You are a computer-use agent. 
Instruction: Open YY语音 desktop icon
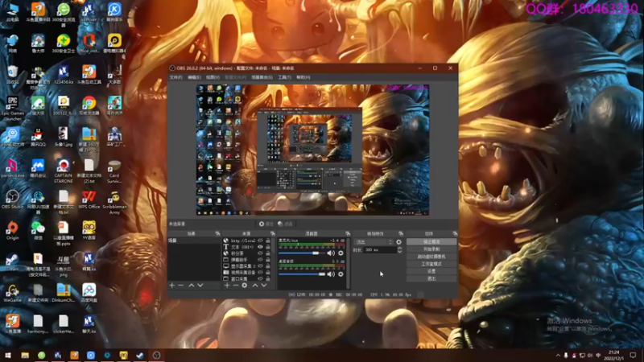click(x=89, y=231)
